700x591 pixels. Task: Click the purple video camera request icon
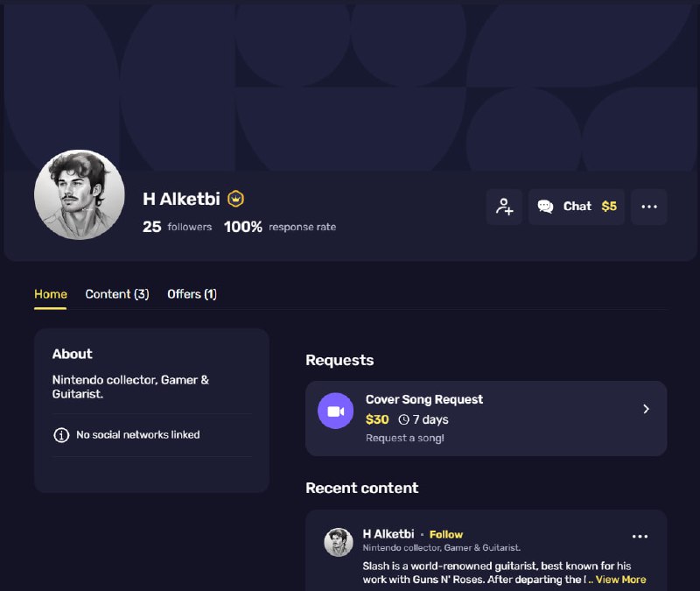[336, 411]
